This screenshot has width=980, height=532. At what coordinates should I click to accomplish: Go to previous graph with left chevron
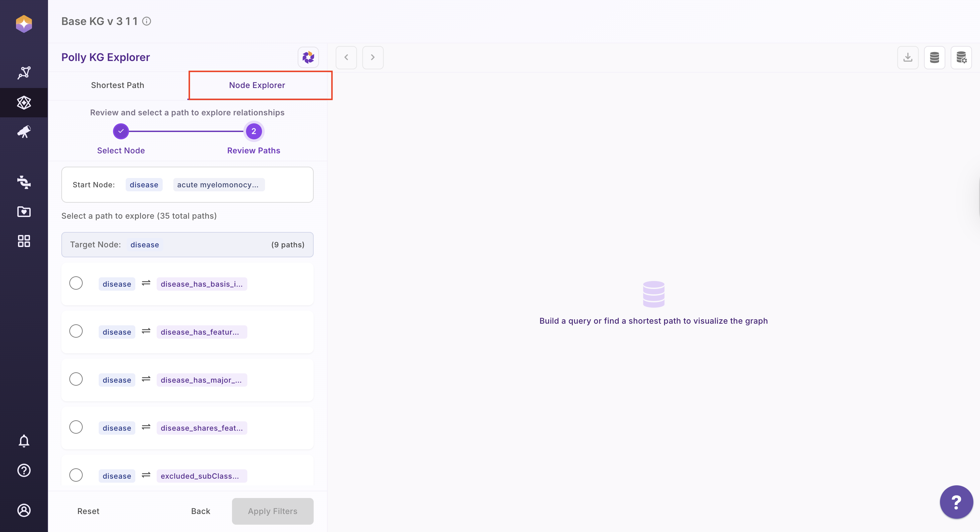(x=346, y=57)
